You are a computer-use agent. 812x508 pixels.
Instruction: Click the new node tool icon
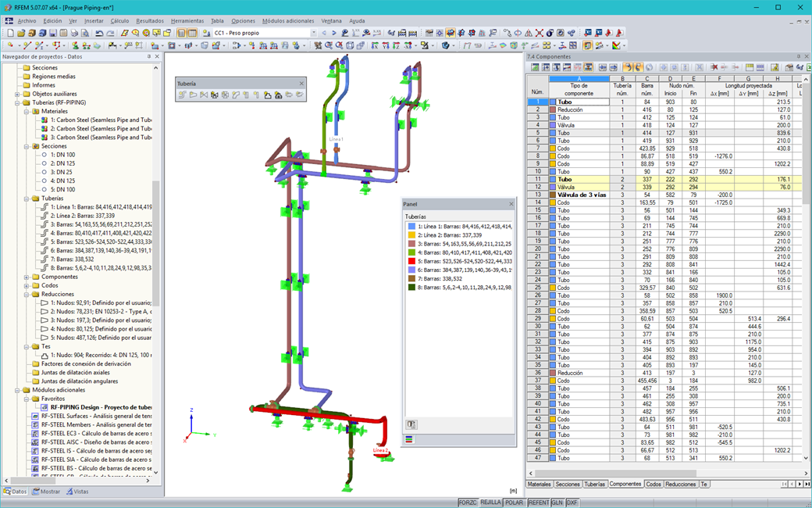pyautogui.click(x=10, y=45)
